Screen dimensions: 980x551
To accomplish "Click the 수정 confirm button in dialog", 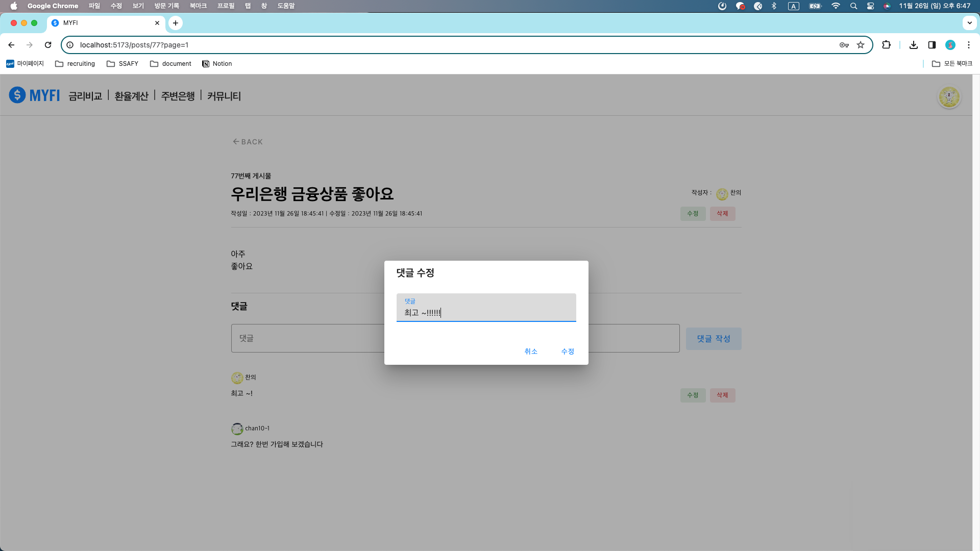I will click(x=568, y=351).
